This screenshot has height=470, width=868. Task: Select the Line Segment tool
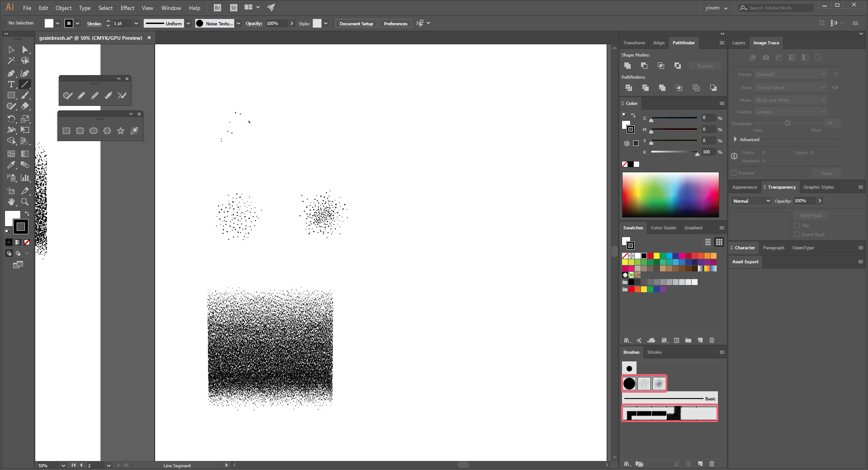pos(25,85)
